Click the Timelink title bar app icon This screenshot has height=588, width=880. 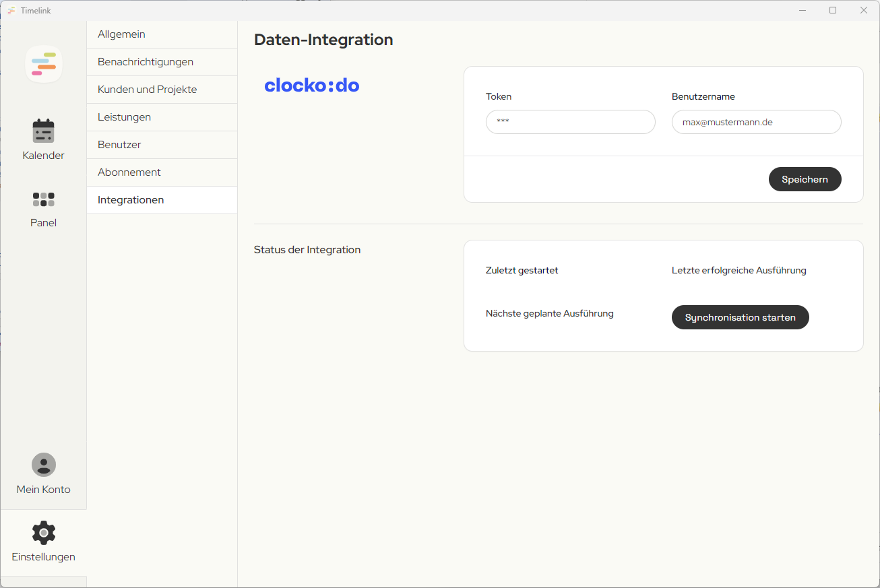[11, 10]
